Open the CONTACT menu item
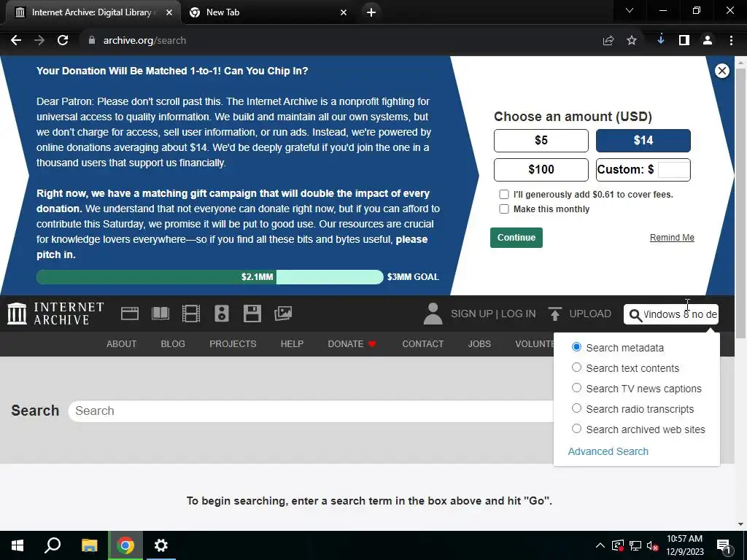 point(423,344)
